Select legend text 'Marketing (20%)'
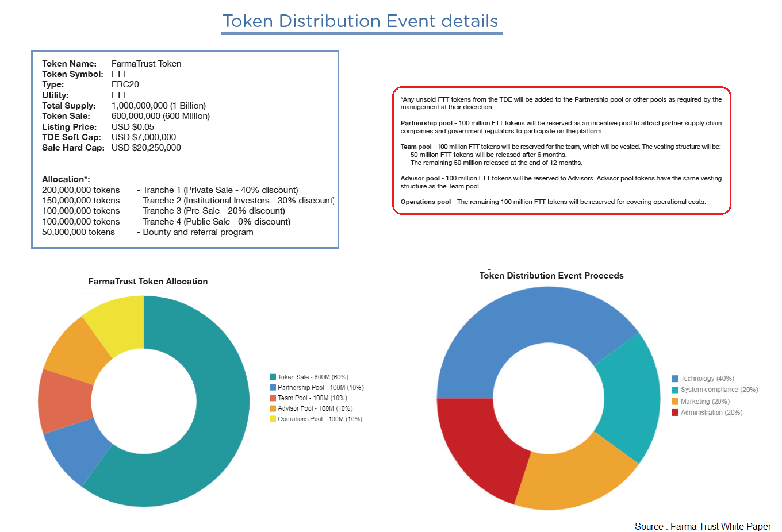 tap(705, 401)
